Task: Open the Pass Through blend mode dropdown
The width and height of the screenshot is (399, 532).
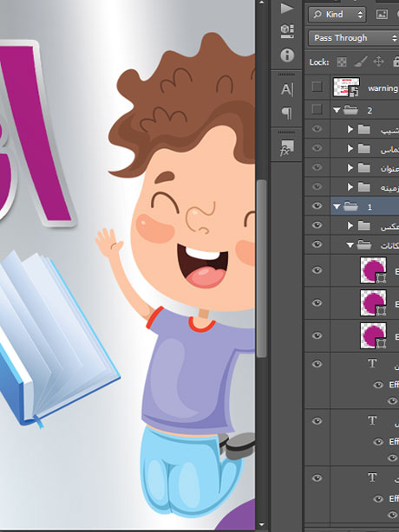Action: point(354,37)
